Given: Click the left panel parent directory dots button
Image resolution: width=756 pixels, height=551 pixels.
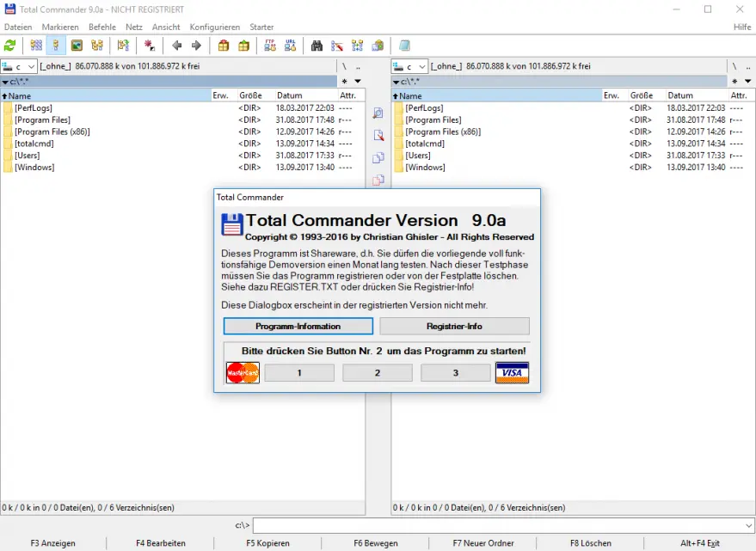Looking at the screenshot, I should [358, 66].
